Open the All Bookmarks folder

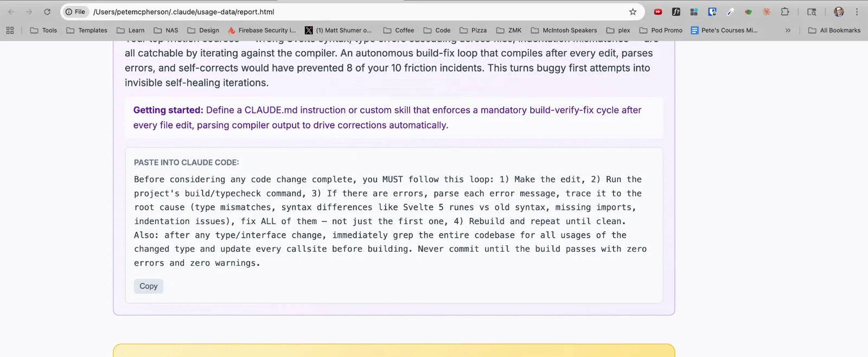tap(834, 30)
